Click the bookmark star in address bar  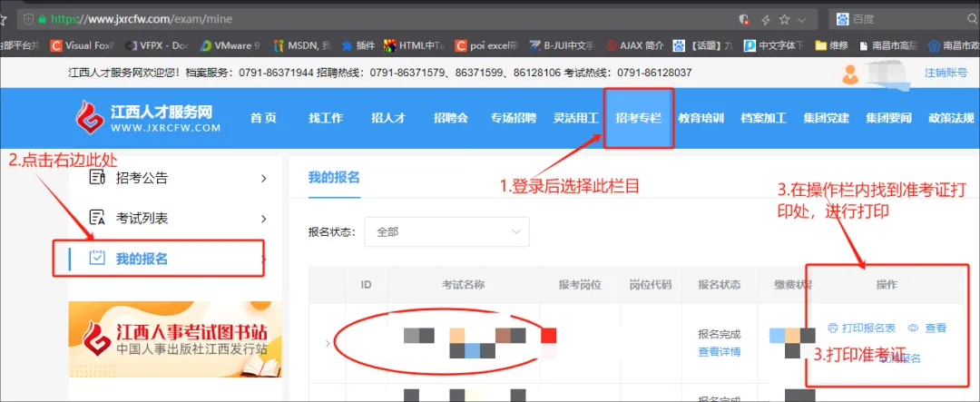coord(783,18)
